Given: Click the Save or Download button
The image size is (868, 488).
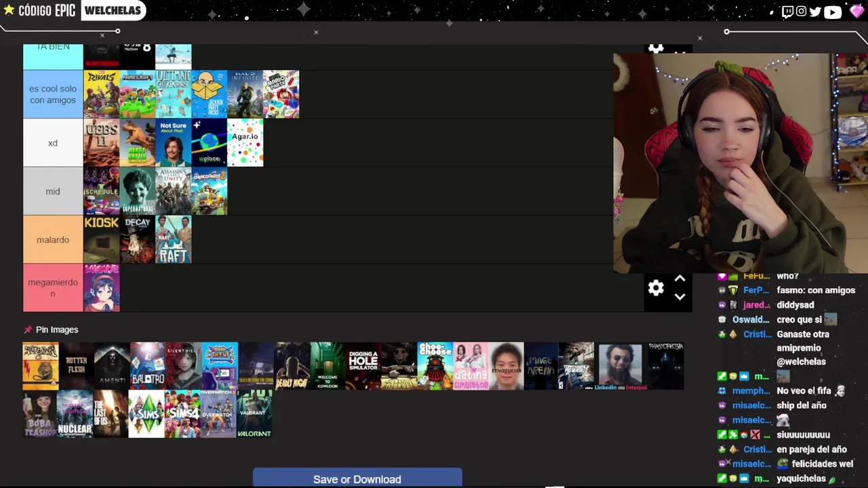Looking at the screenshot, I should click(x=357, y=478).
